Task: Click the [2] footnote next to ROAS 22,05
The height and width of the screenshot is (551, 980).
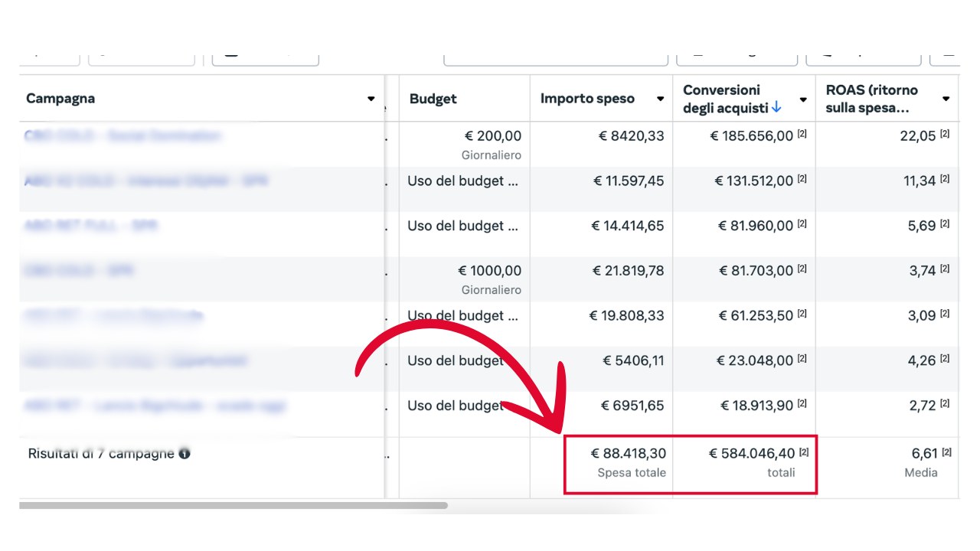Action: click(x=945, y=134)
